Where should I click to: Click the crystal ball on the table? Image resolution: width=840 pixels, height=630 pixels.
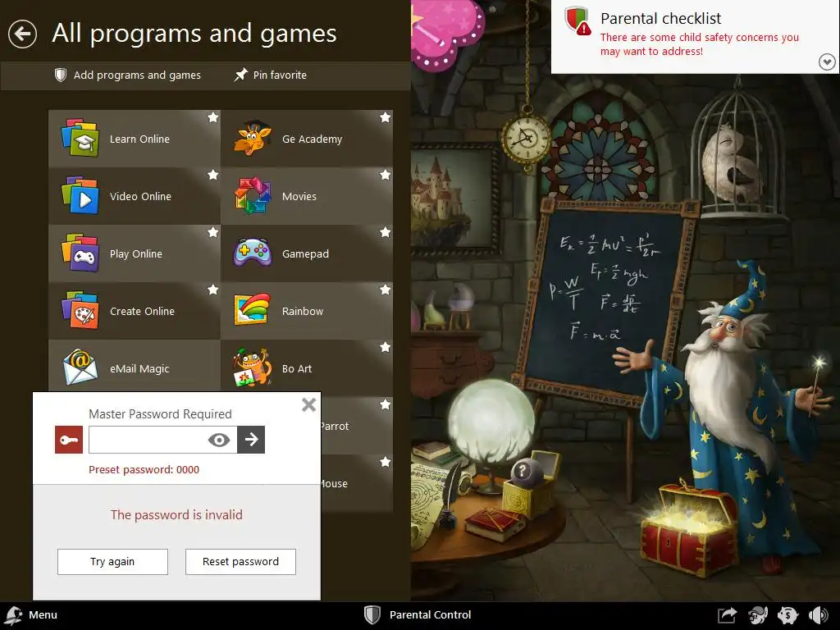tap(491, 422)
